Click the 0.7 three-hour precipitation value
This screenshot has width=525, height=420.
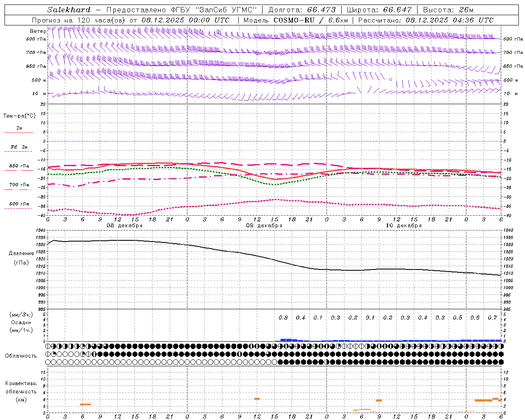tap(492, 318)
